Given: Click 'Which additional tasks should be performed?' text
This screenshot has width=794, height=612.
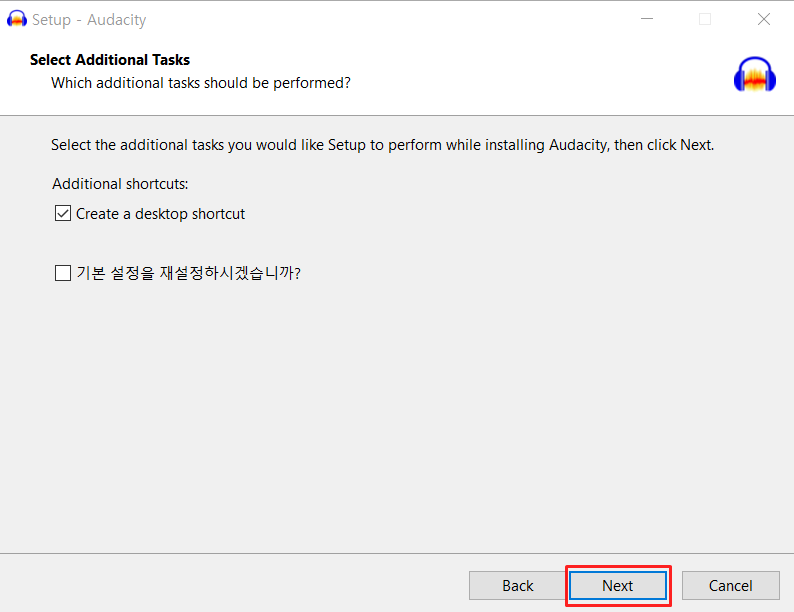Looking at the screenshot, I should 201,83.
